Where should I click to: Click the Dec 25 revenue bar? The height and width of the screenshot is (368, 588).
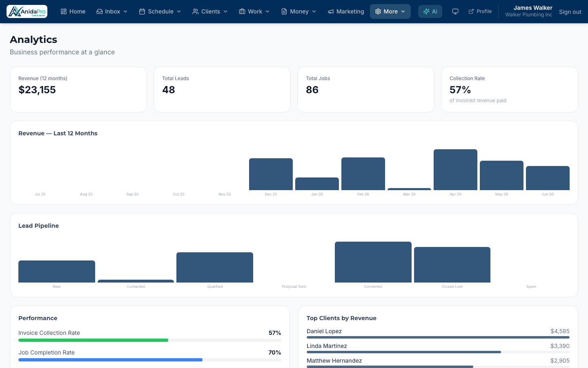coord(271,174)
